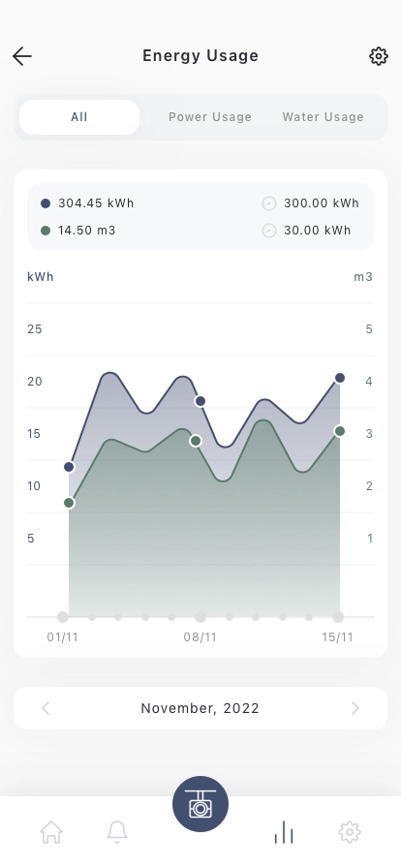
Task: Switch to the Power Usage tab
Action: (x=210, y=117)
